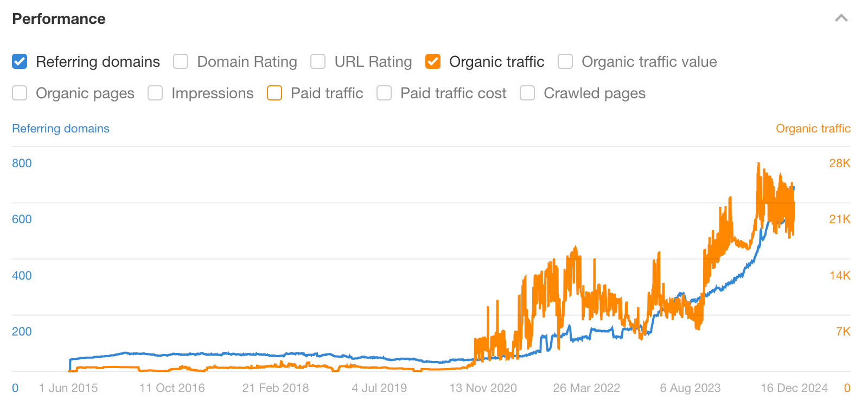The image size is (868, 405).
Task: Collapse the Performance section
Action: [841, 17]
